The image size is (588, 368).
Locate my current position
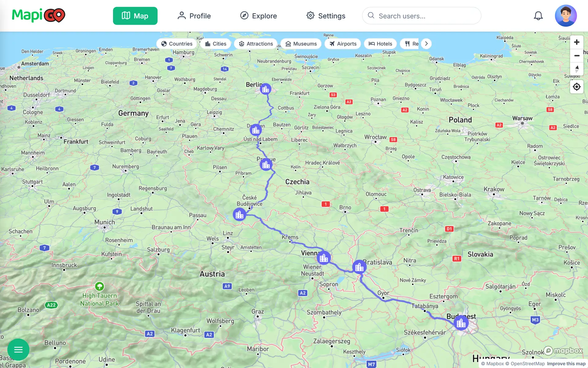pyautogui.click(x=577, y=87)
